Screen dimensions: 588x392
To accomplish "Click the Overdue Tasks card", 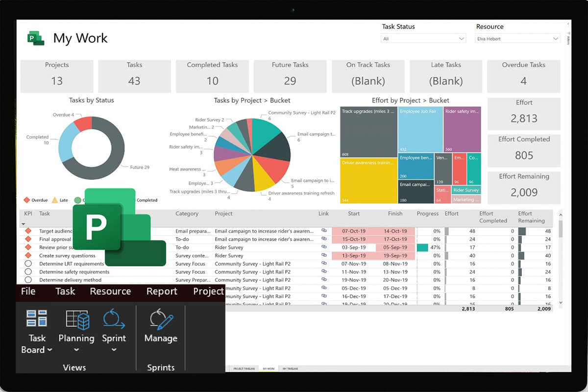I will [523, 76].
